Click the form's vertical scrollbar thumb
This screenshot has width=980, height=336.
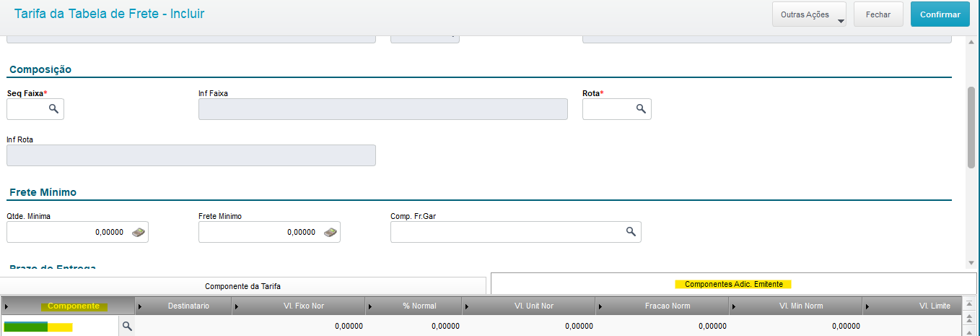click(971, 128)
